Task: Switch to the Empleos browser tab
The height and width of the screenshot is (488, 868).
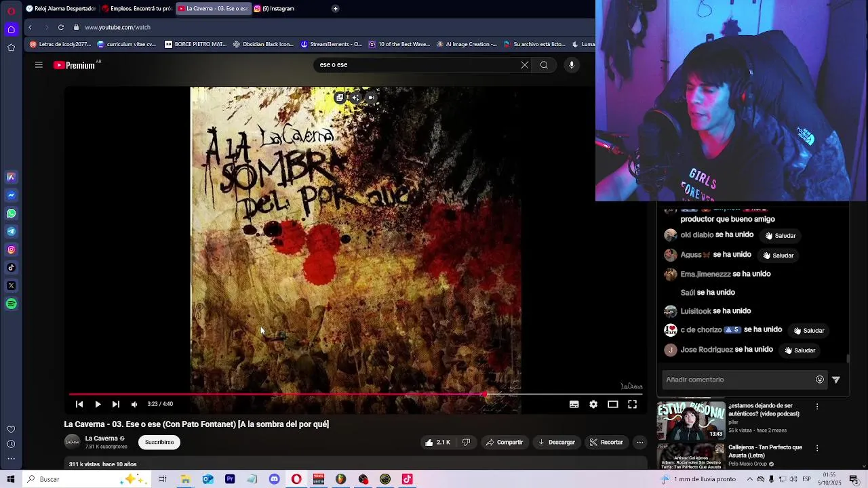Action: click(x=137, y=9)
